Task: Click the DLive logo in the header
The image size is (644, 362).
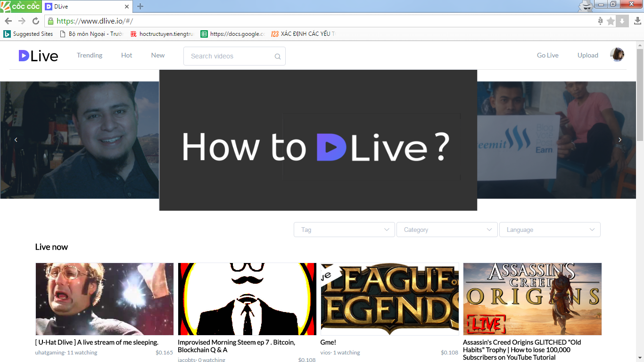Action: 38,56
